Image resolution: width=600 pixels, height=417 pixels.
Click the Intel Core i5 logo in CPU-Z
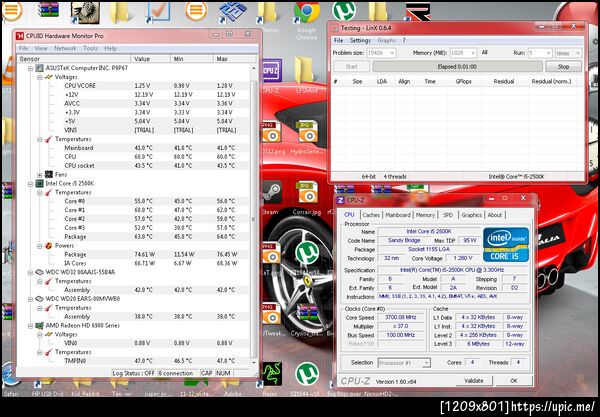506,245
